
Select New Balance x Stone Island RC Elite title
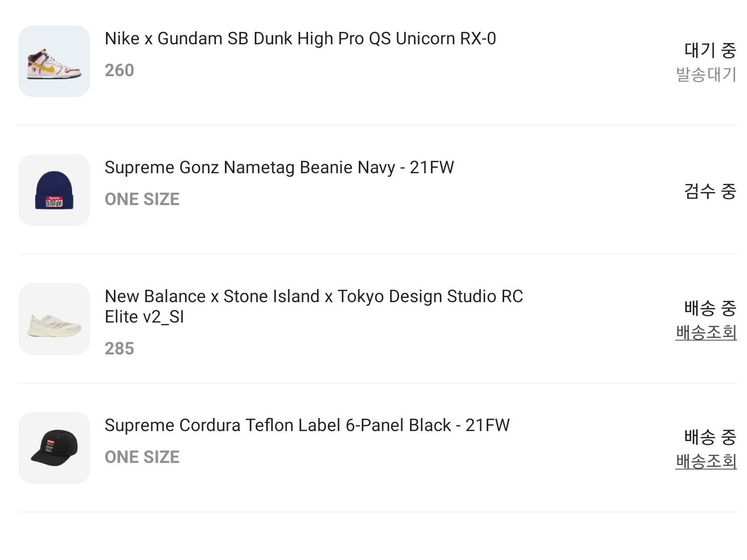coord(314,307)
